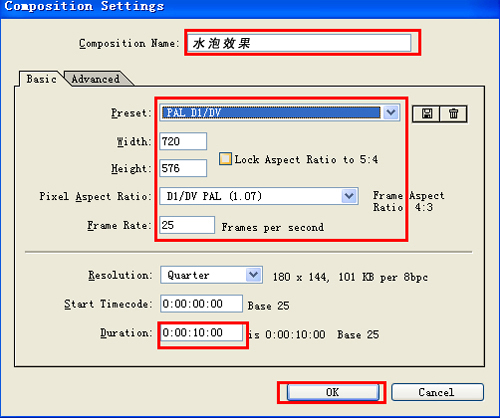
Task: Click the Frame Rate field showing 25
Action: pyautogui.click(x=187, y=225)
